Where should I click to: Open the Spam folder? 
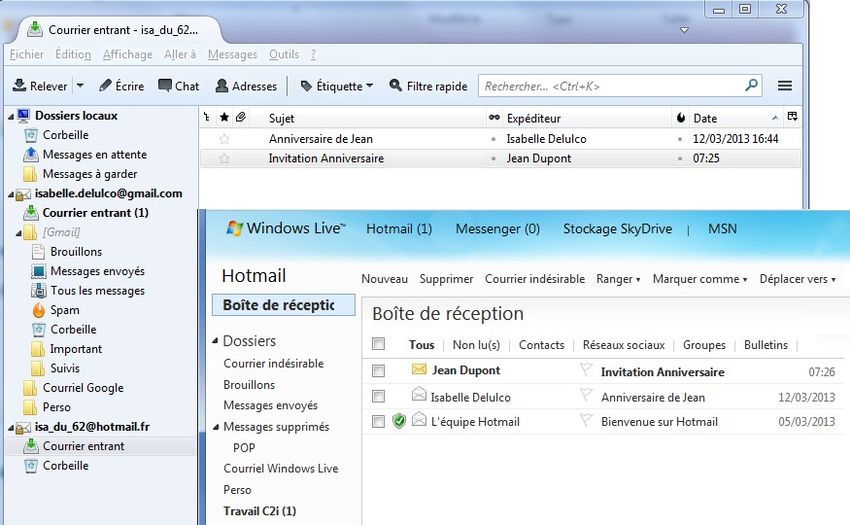tap(65, 310)
